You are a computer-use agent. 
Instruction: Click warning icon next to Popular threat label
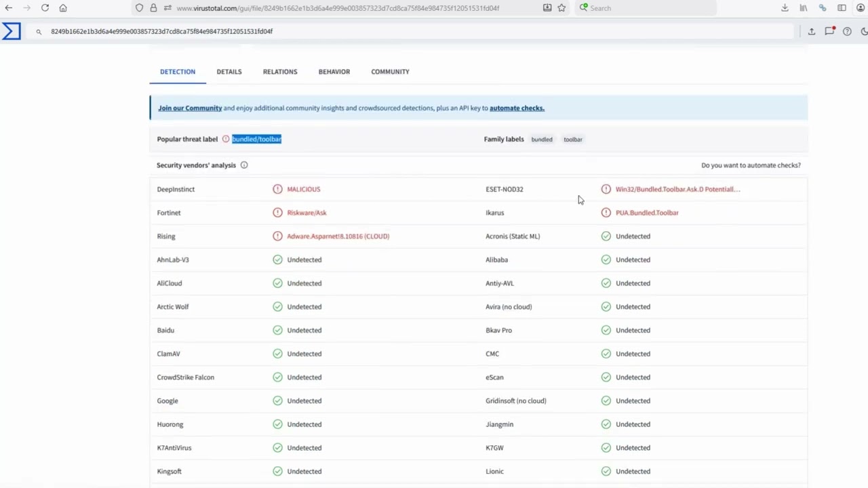click(x=226, y=139)
